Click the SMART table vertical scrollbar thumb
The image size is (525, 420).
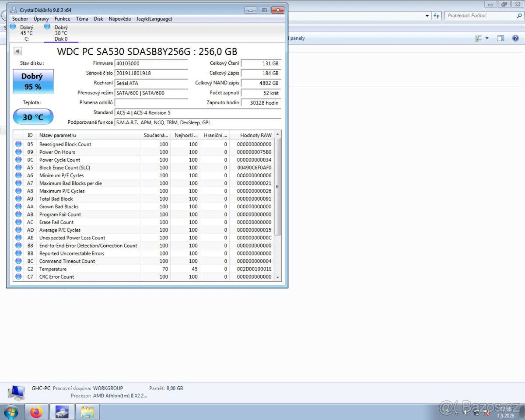[278, 187]
